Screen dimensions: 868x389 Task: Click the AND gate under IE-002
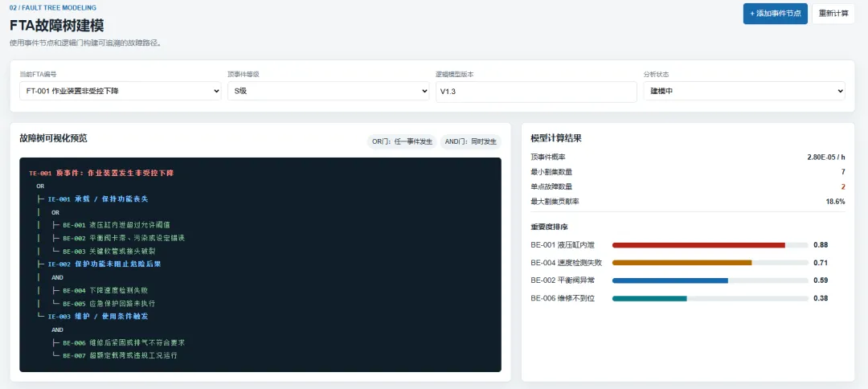click(x=57, y=277)
